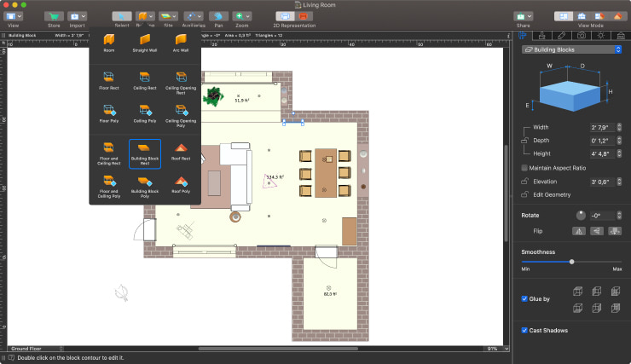Open the 3D stamp inspector tab
Screen dimensions: 631x364
541,36
